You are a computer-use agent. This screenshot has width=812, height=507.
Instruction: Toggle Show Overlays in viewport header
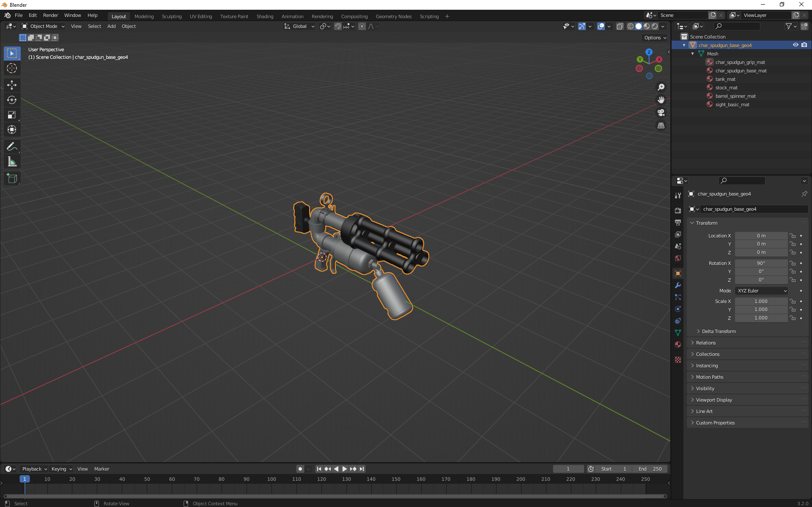(x=601, y=26)
